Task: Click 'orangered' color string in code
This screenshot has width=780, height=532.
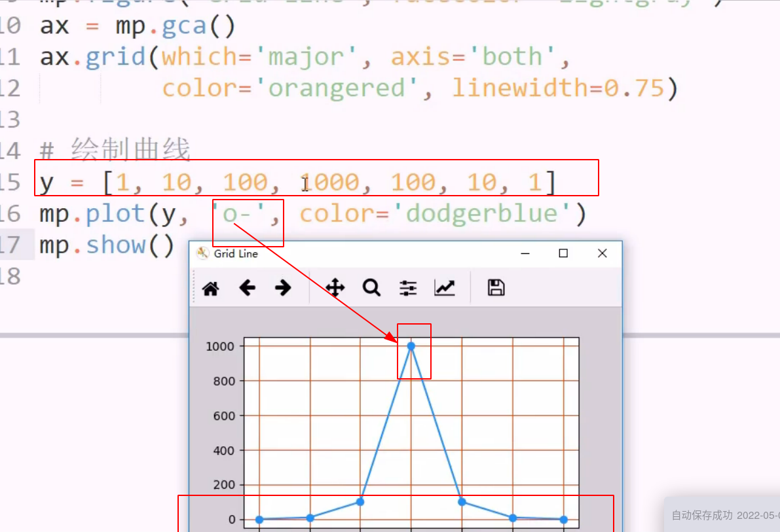Action: click(x=337, y=88)
